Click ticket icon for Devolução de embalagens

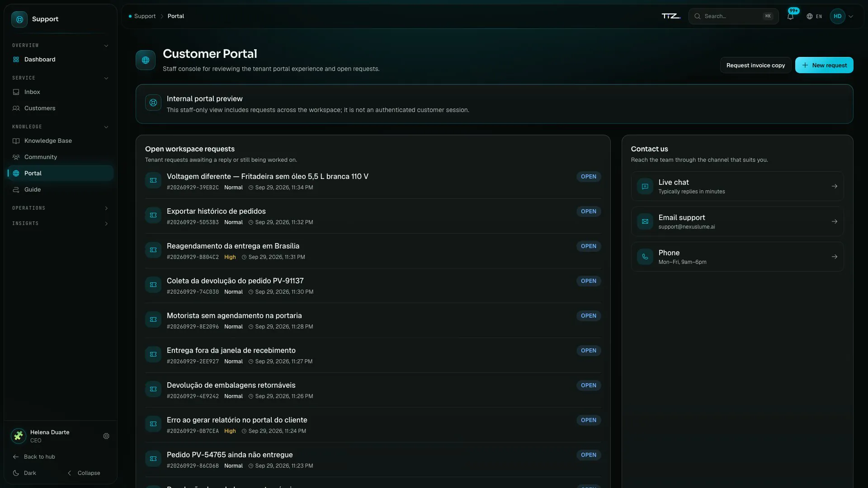(153, 389)
